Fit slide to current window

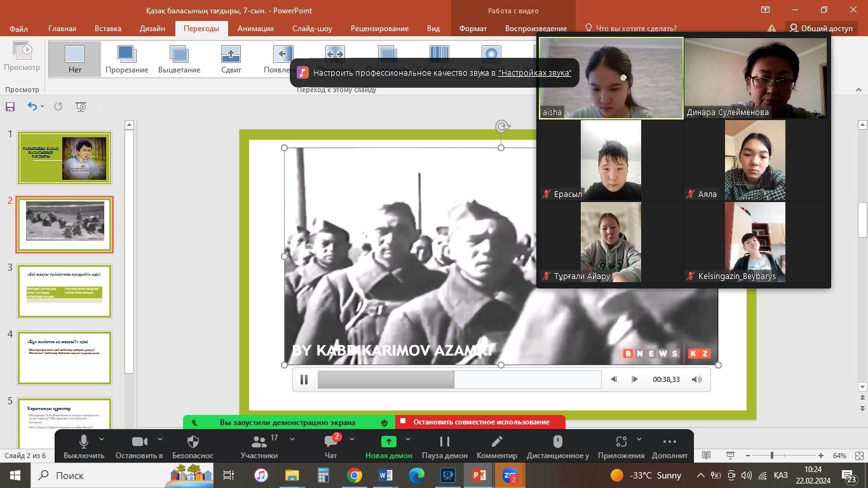tap(859, 456)
